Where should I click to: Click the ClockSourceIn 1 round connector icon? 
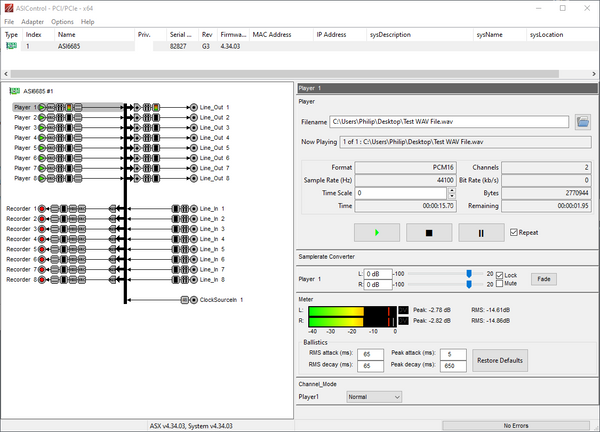[x=194, y=300]
